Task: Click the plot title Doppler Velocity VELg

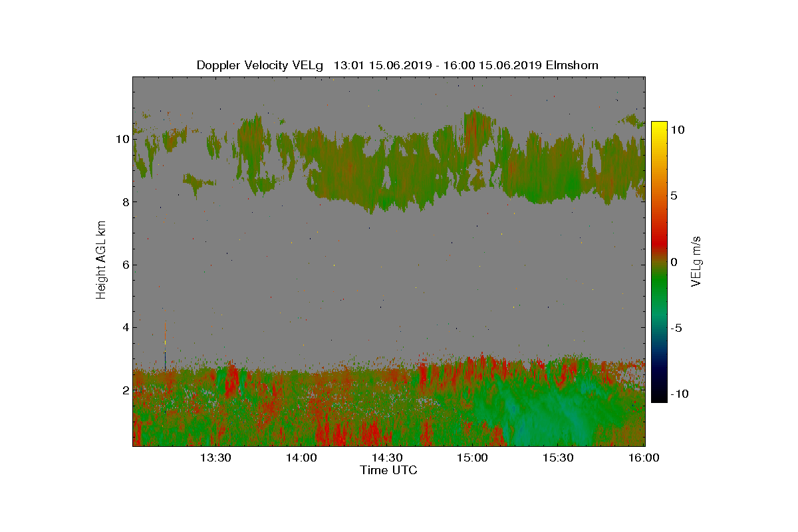Action: pyautogui.click(x=260, y=65)
